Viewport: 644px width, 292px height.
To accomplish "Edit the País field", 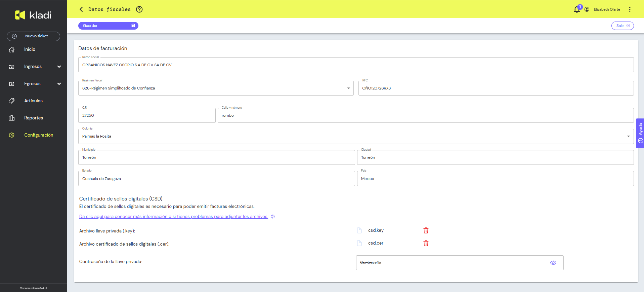I will [495, 179].
